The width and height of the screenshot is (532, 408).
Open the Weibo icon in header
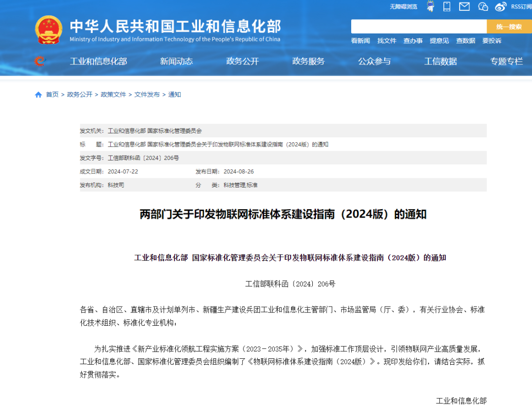[x=500, y=6]
